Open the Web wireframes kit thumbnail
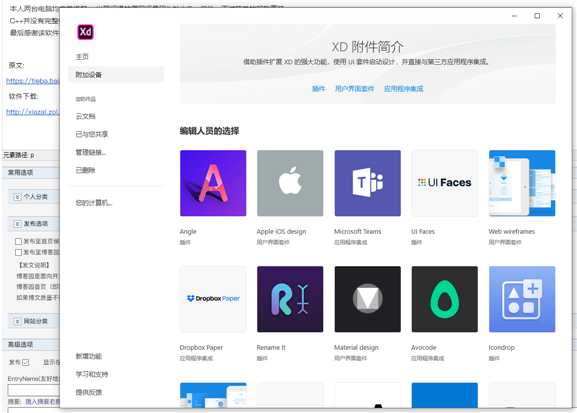The width and height of the screenshot is (577, 413). click(522, 183)
